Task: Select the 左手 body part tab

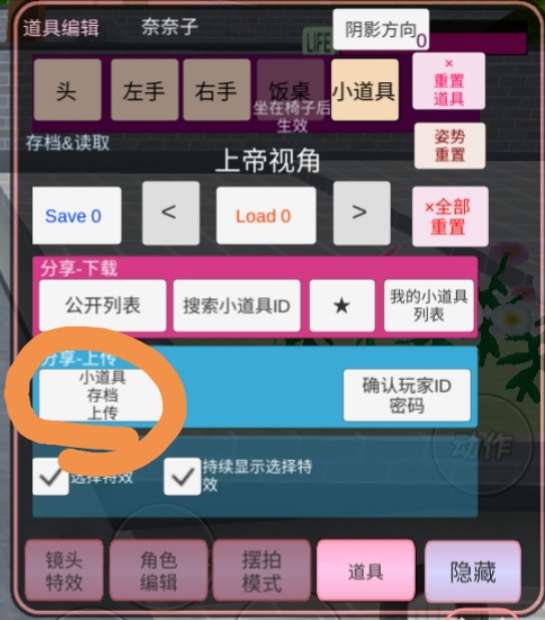Action: [144, 90]
